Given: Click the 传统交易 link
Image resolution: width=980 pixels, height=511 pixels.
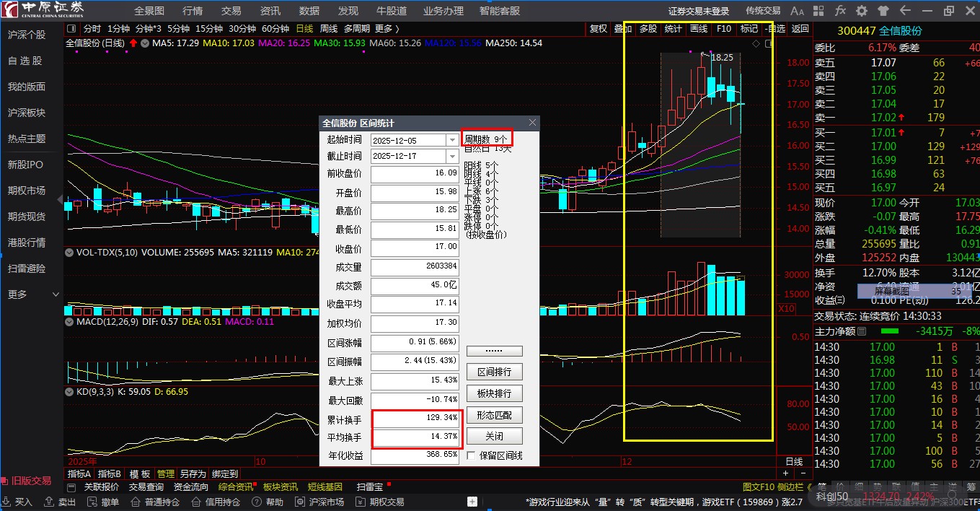Looking at the screenshot, I should click(763, 11).
